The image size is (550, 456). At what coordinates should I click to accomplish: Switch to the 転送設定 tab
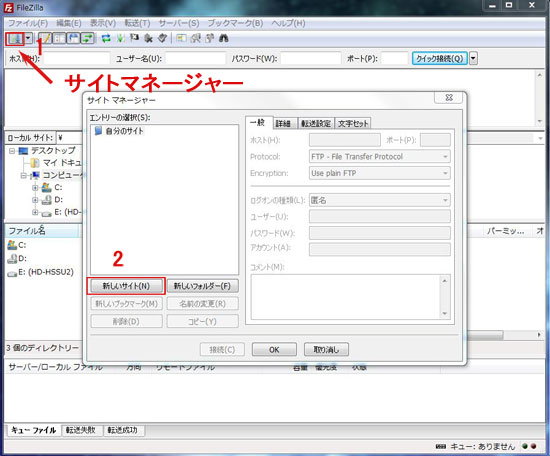coord(316,123)
